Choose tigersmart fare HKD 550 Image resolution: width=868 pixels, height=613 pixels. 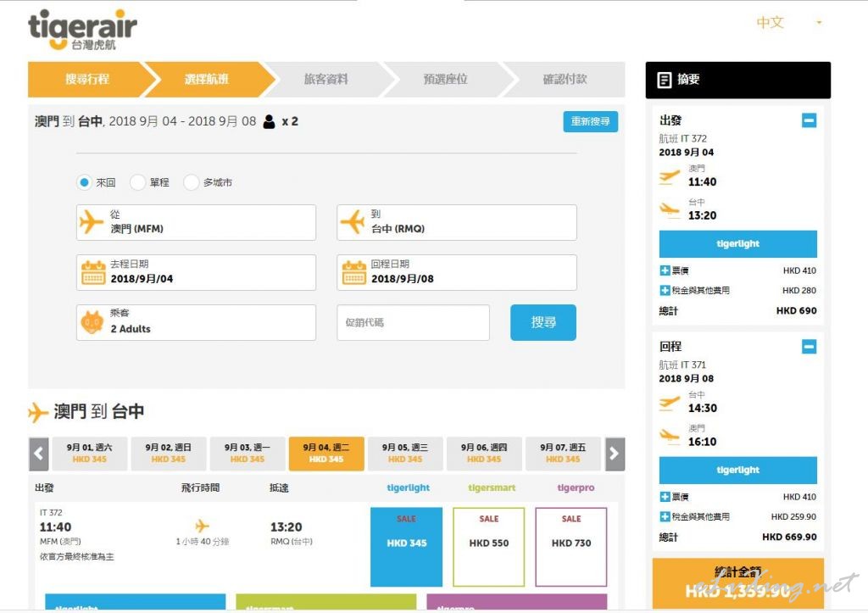[x=489, y=547]
